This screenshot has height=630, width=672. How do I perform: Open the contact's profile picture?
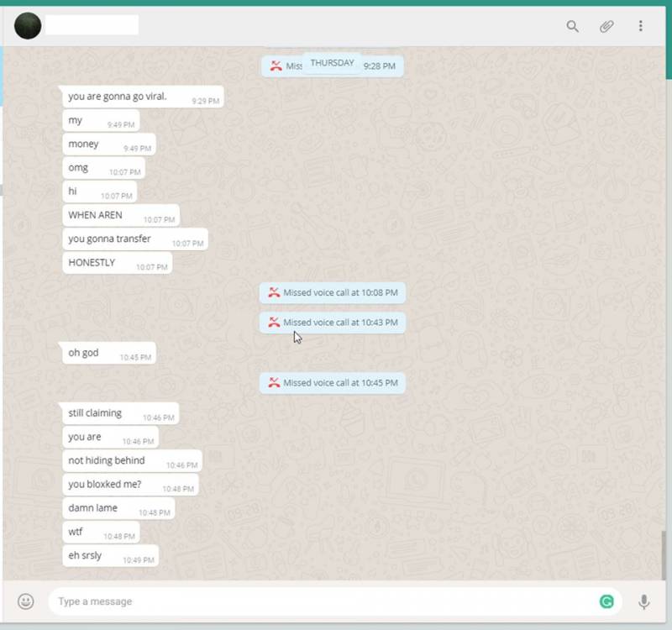[28, 26]
